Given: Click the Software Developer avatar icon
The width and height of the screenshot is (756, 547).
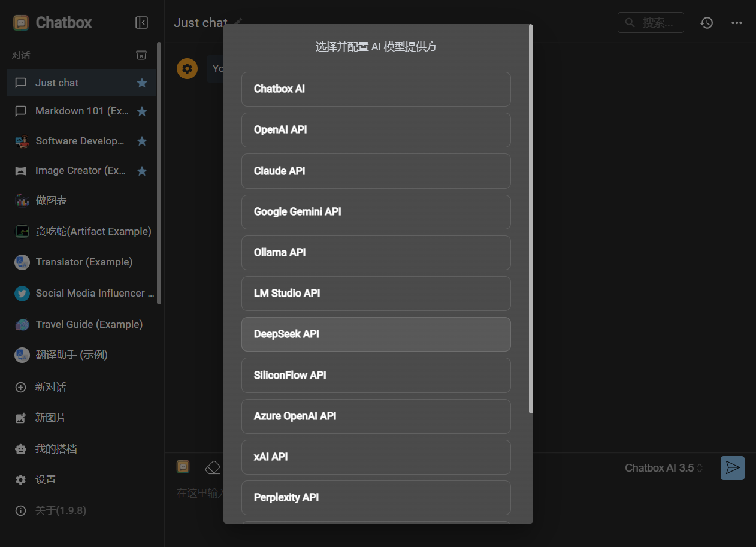Looking at the screenshot, I should [x=22, y=141].
